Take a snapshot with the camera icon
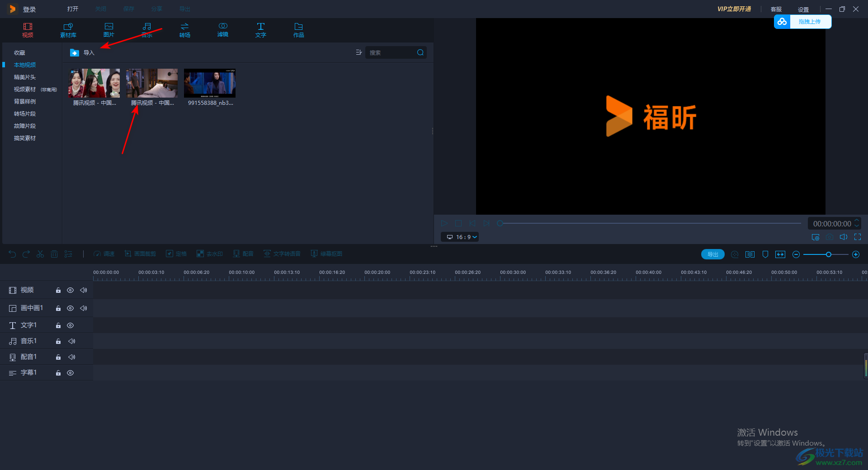Image resolution: width=868 pixels, height=470 pixels. tap(830, 237)
